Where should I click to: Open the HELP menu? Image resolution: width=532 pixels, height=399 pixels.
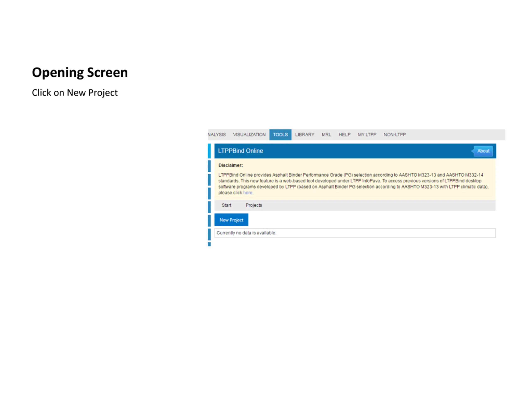click(344, 135)
